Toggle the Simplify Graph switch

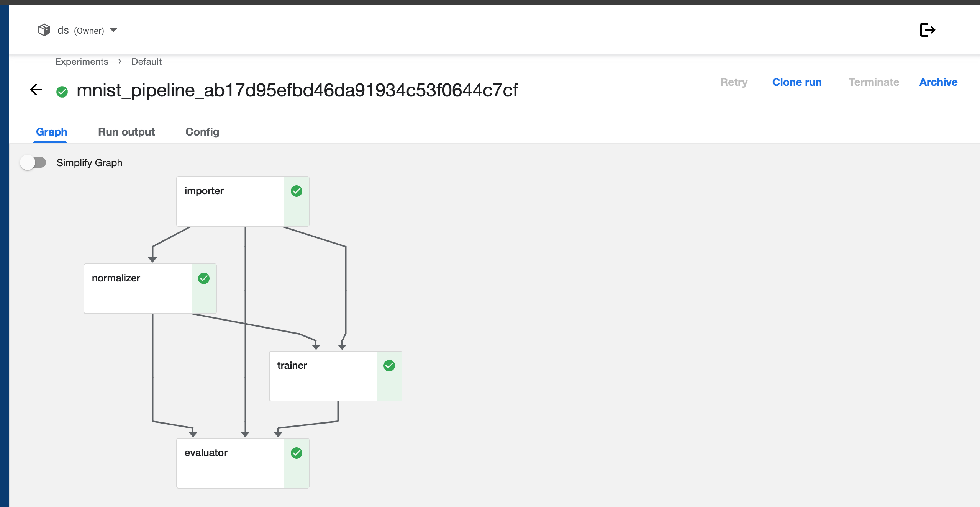click(33, 163)
